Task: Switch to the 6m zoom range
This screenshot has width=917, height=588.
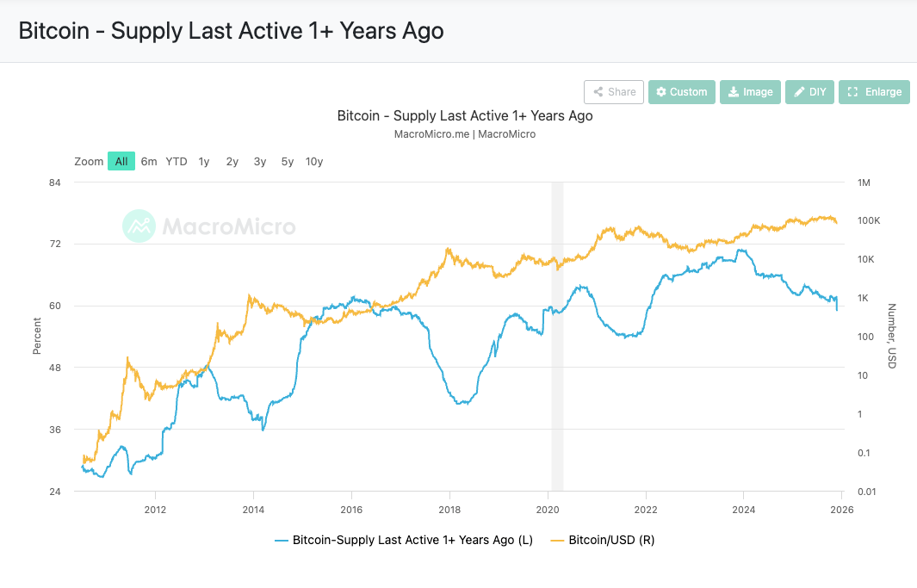Action: (149, 161)
